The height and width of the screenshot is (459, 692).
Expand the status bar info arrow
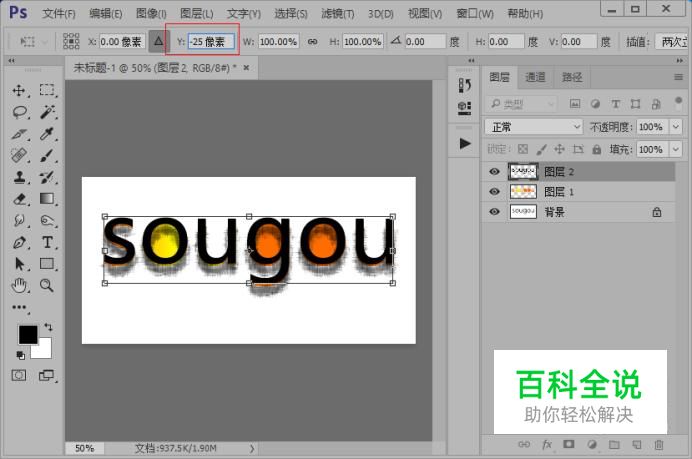click(252, 448)
